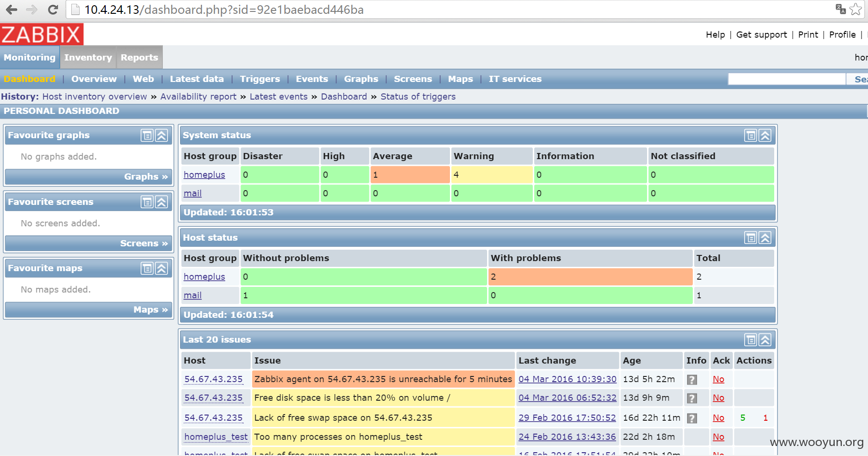Screen dimensions: 868x456
Task: Reload the page with refresh icon
Action: 53,10
